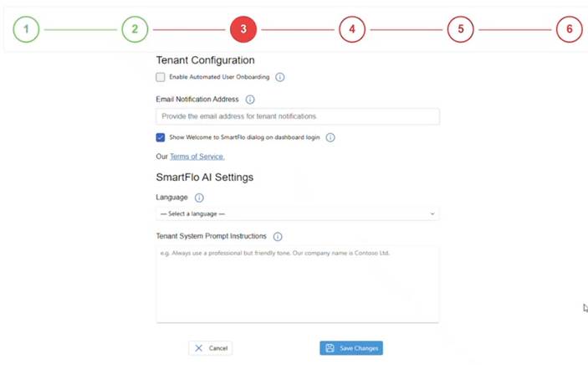Click the SmartFlo AI Settings heading
588x365 pixels.
(205, 177)
